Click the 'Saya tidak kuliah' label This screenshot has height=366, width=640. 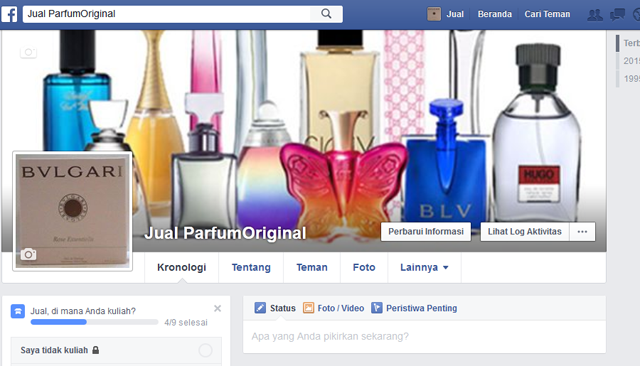tap(54, 350)
